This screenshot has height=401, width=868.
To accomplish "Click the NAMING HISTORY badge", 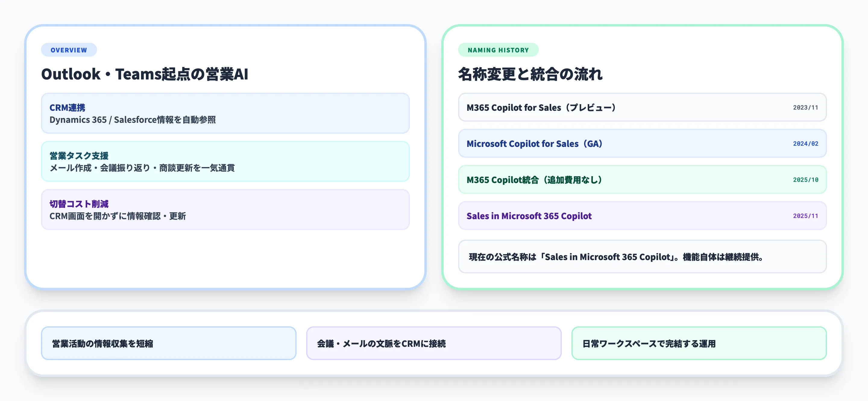I will click(498, 50).
